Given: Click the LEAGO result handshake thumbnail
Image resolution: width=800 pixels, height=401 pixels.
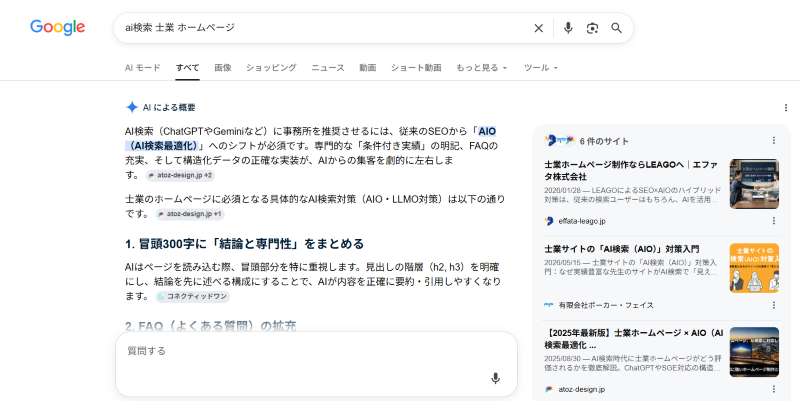Looking at the screenshot, I should [754, 184].
